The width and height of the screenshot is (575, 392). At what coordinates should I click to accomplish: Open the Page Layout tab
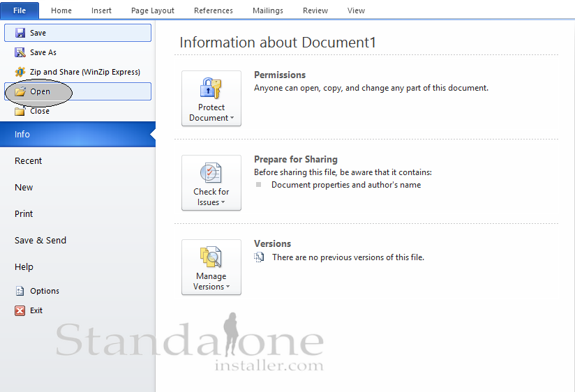coord(153,10)
